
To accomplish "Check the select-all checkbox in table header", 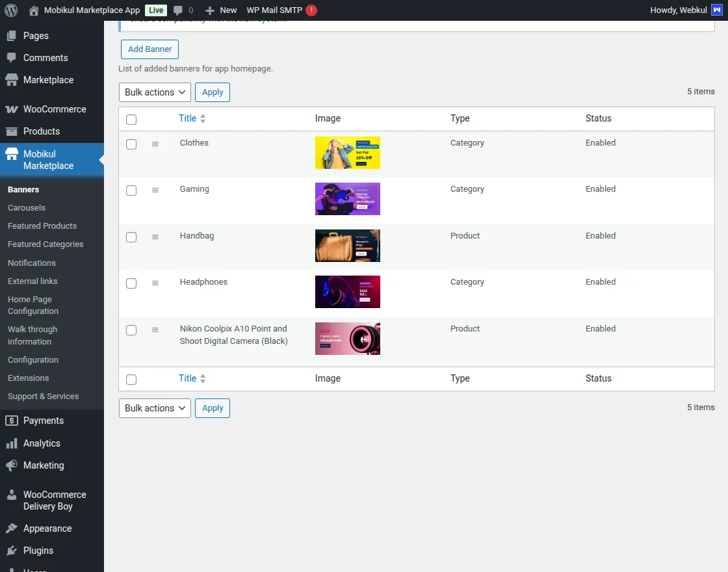I will point(131,119).
